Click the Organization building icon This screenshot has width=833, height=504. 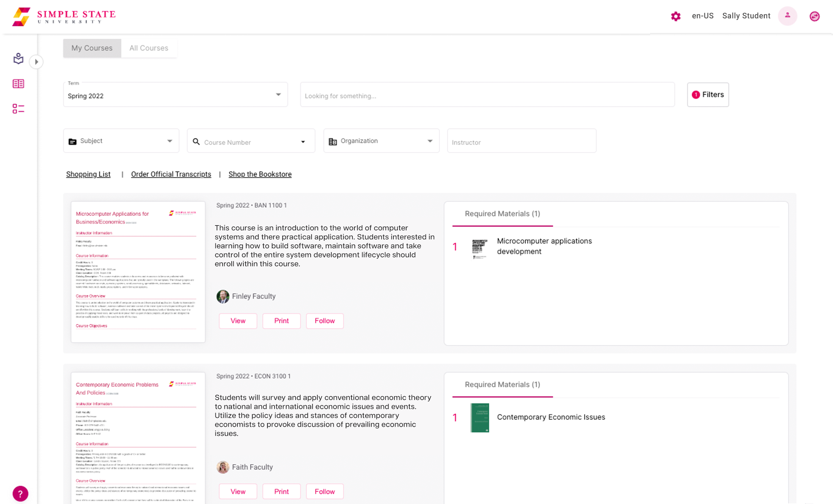(x=333, y=141)
